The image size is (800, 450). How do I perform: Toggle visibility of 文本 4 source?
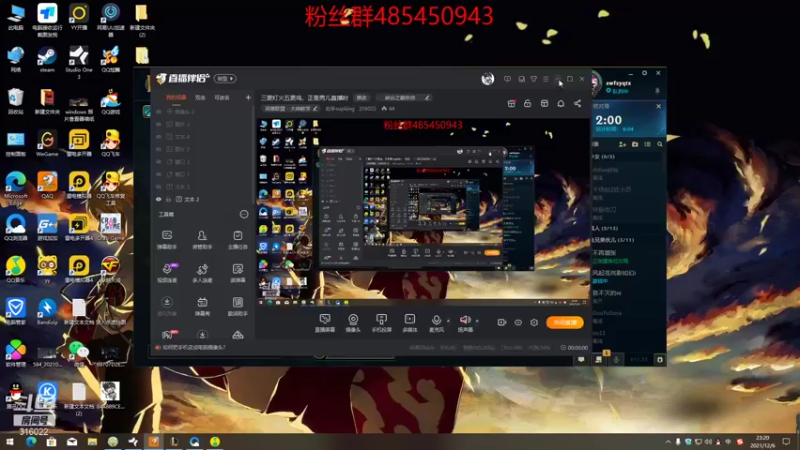click(x=159, y=137)
